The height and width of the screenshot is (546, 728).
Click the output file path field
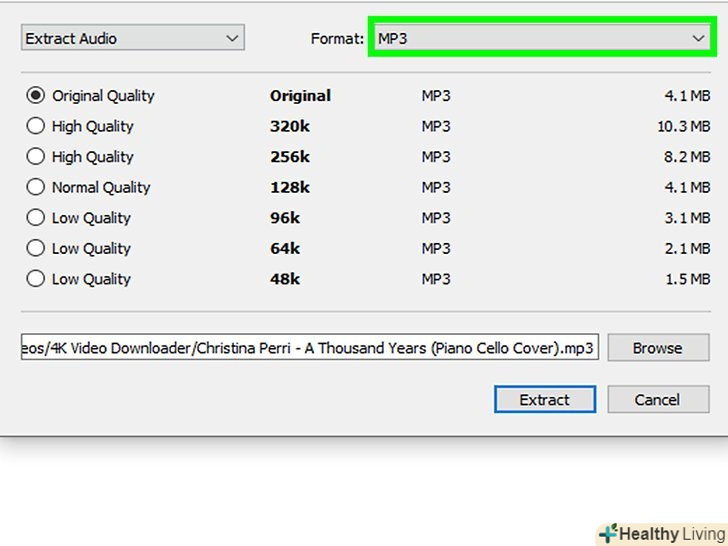coord(310,347)
